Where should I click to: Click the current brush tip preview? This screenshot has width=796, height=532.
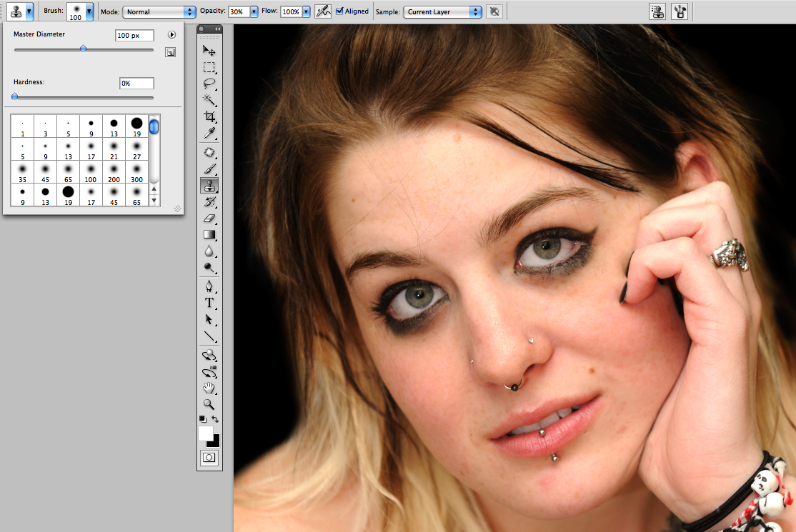76,11
